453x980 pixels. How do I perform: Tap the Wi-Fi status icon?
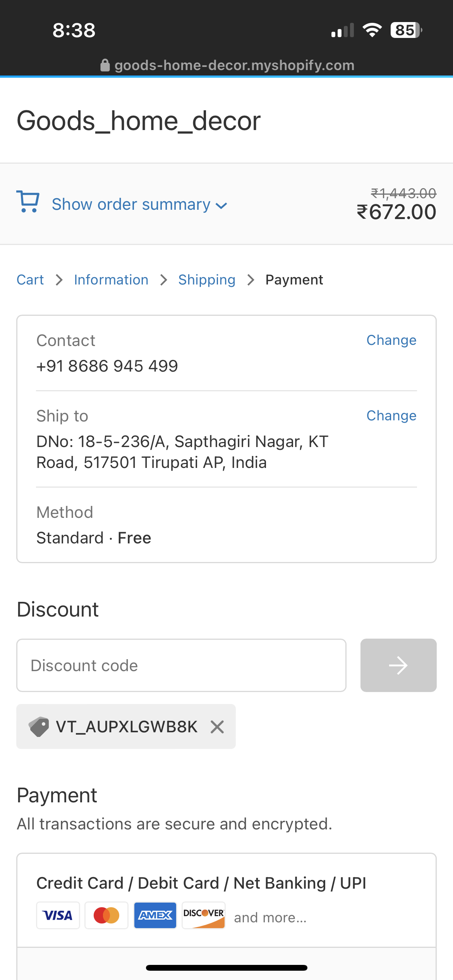pos(372,30)
